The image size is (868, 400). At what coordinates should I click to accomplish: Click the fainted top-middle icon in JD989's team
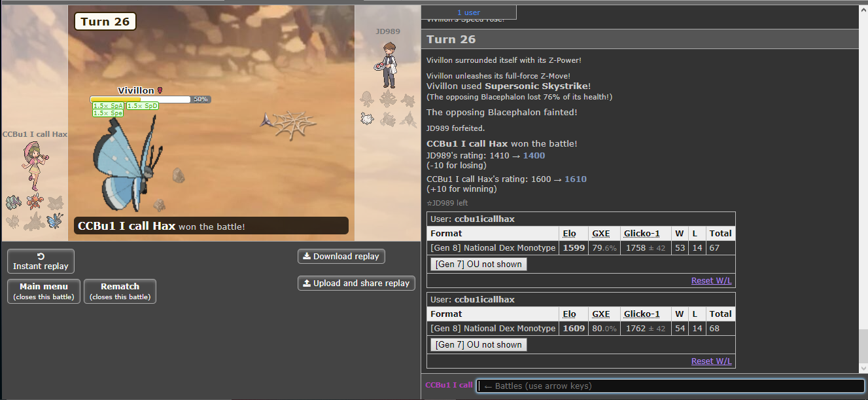pos(389,100)
